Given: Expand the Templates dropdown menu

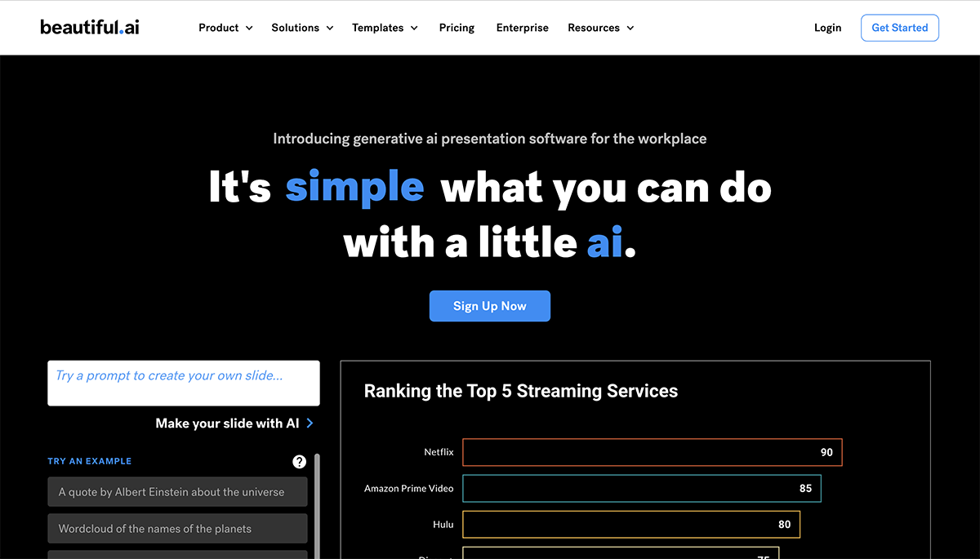Looking at the screenshot, I should tap(385, 28).
